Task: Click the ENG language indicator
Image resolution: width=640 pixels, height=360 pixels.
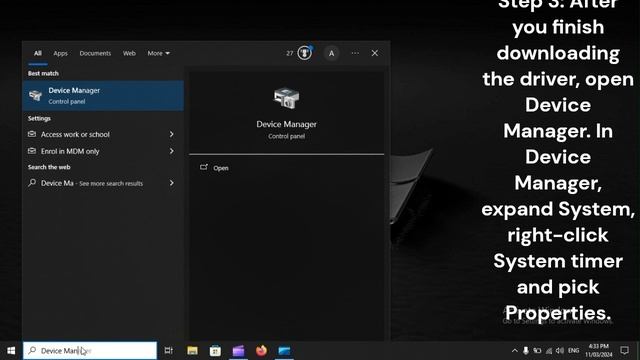Action: pos(573,351)
